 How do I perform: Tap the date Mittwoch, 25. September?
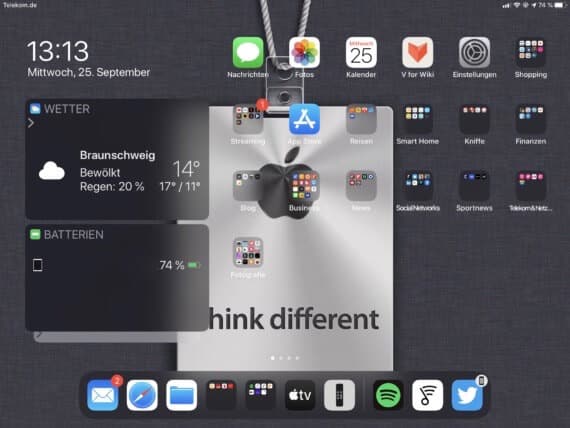[89, 72]
